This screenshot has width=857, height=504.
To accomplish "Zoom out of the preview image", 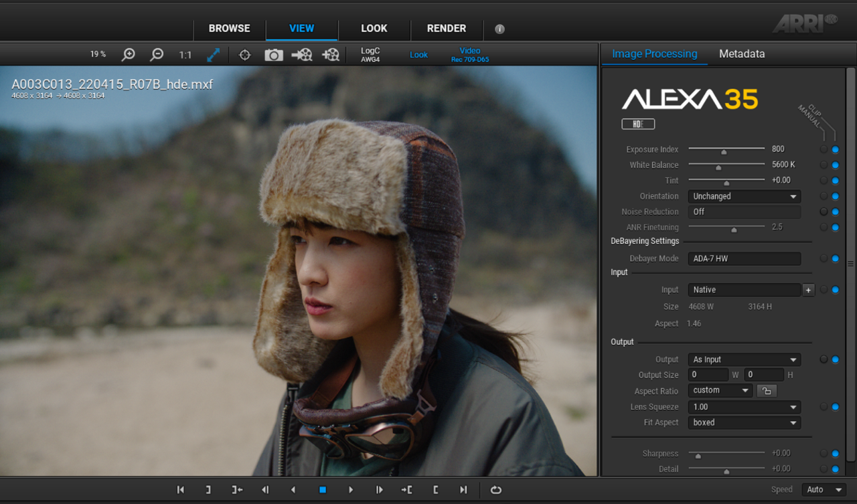I will point(157,55).
